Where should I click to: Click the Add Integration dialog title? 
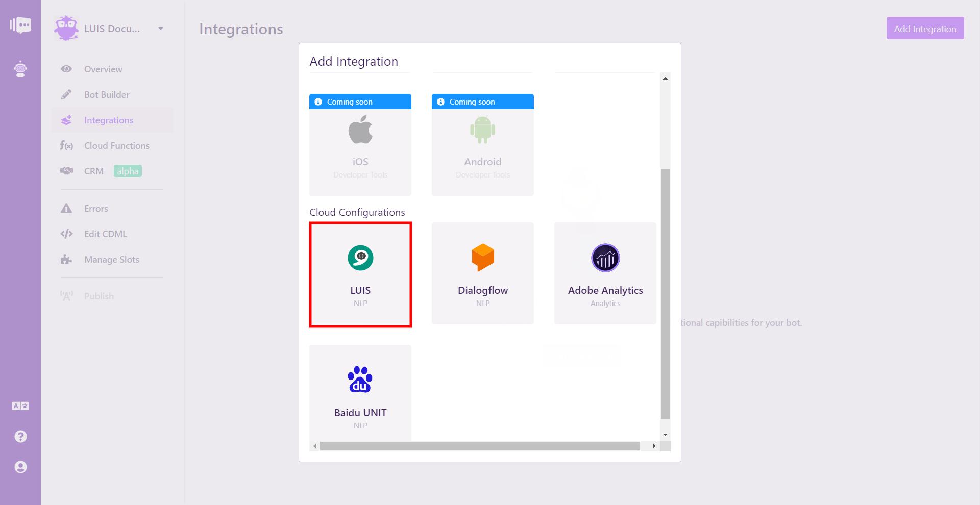(x=354, y=62)
